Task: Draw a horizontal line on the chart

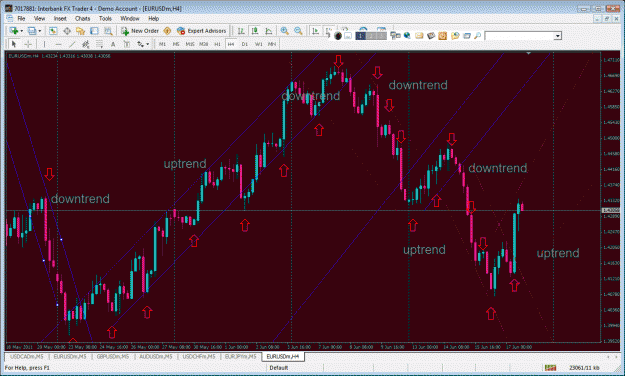Action: point(58,44)
